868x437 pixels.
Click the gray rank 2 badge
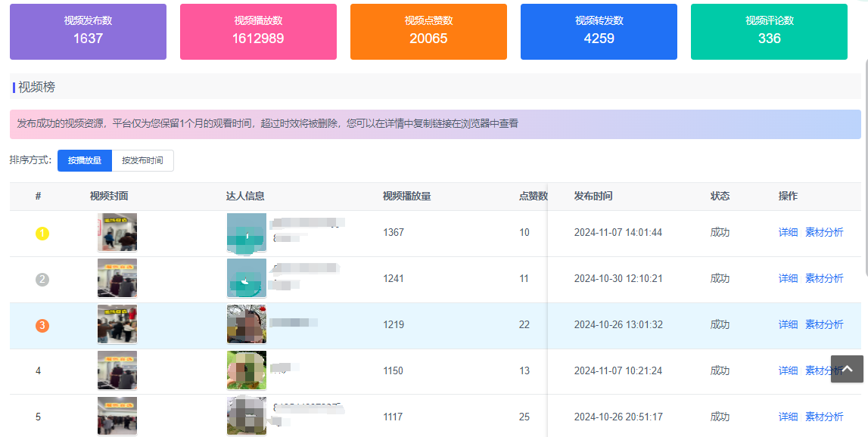click(x=42, y=280)
